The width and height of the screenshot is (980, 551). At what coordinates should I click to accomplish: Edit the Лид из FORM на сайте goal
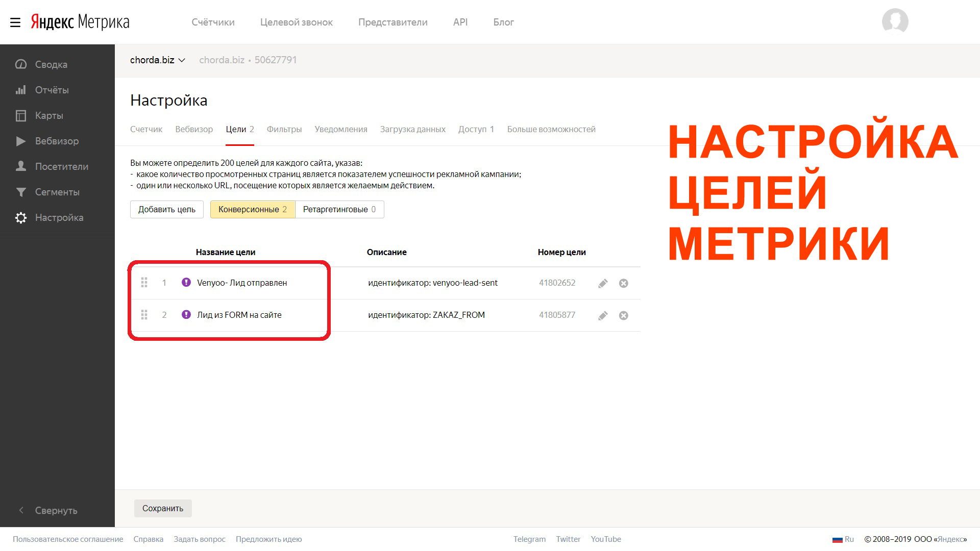tap(603, 315)
